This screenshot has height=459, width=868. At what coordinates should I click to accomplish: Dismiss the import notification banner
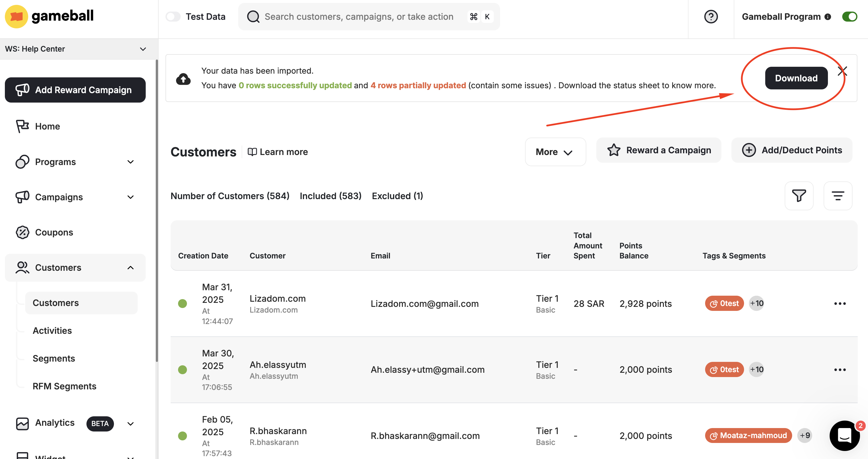pyautogui.click(x=842, y=71)
